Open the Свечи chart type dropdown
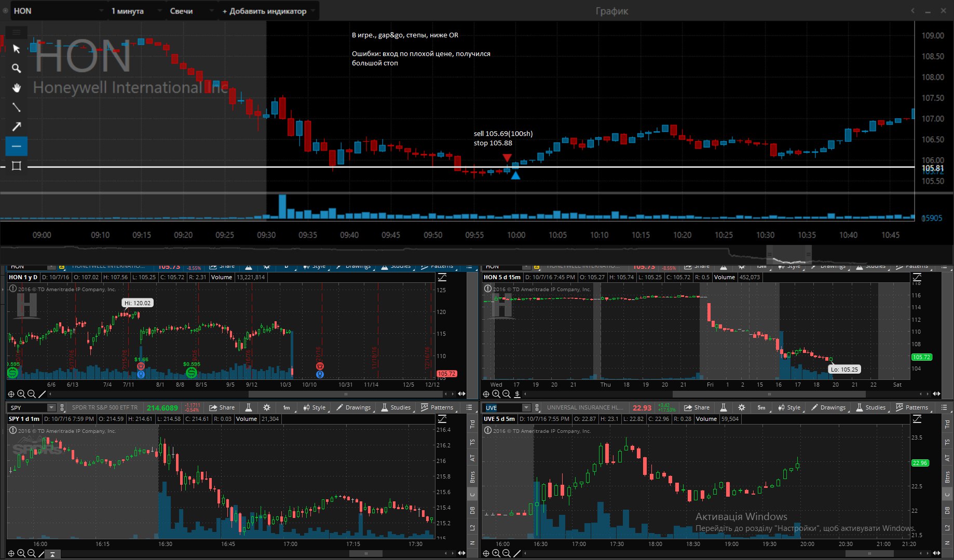This screenshot has width=954, height=560. point(191,11)
